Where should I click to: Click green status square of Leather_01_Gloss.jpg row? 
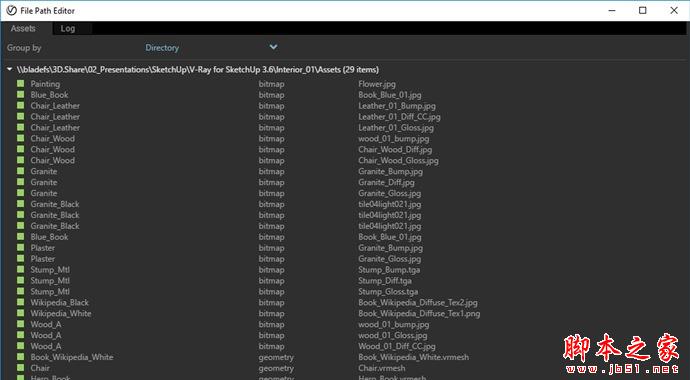coord(20,128)
